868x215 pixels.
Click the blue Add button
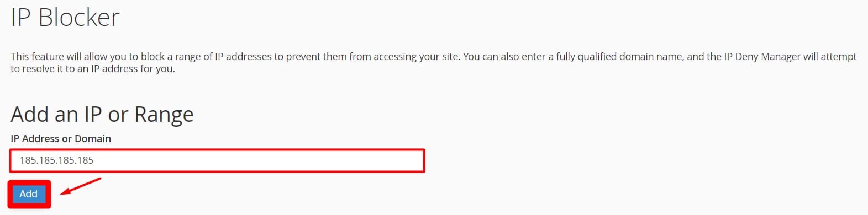(x=29, y=194)
